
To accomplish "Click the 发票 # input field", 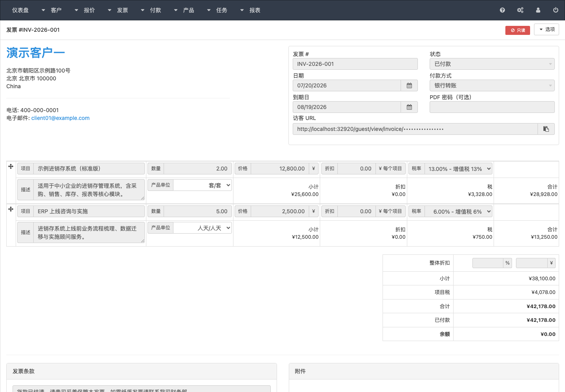I will click(x=355, y=64).
